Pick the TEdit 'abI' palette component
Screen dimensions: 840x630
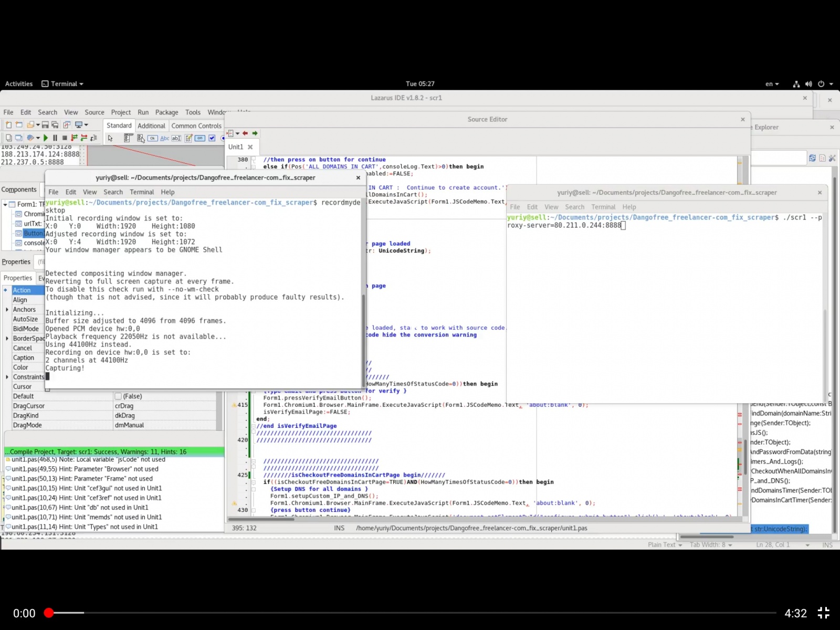(176, 139)
